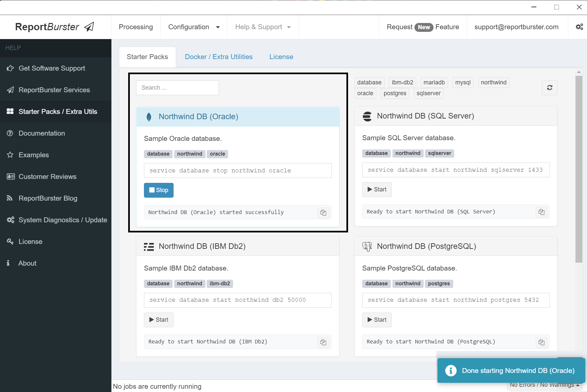Screen dimensions: 587x392
Task: Stop the Northwind DB Oracle service
Action: pyautogui.click(x=158, y=190)
